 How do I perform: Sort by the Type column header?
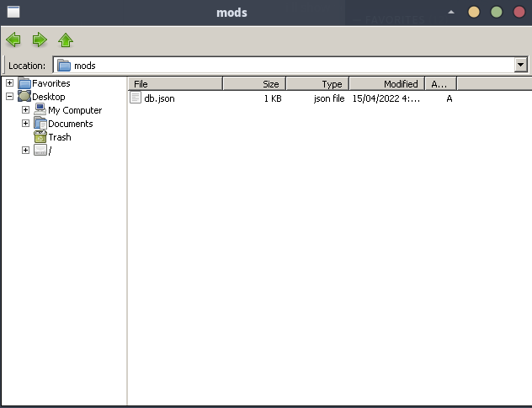(317, 84)
